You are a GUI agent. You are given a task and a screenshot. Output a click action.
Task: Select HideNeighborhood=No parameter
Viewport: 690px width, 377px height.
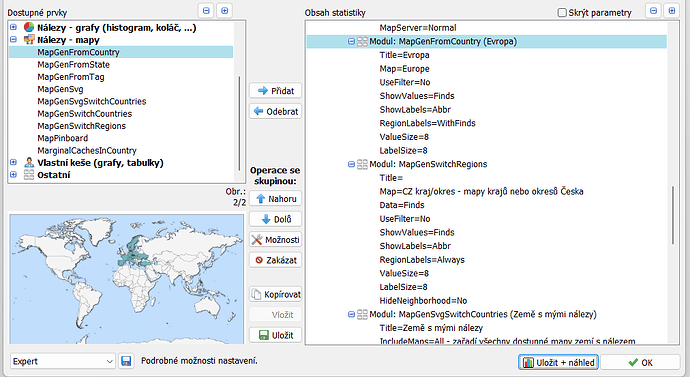pyautogui.click(x=423, y=300)
